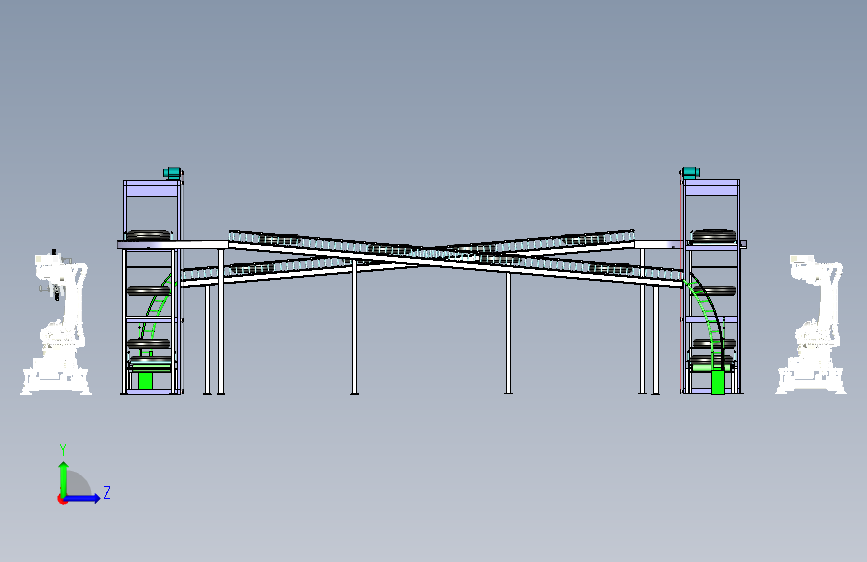Select the green curved chute in left tower
The image size is (867, 562).
click(x=157, y=306)
